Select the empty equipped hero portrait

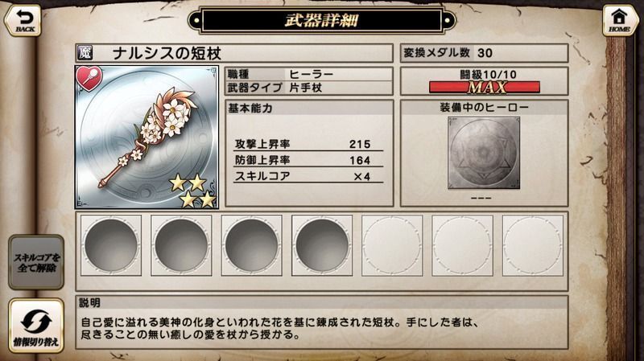pos(484,153)
